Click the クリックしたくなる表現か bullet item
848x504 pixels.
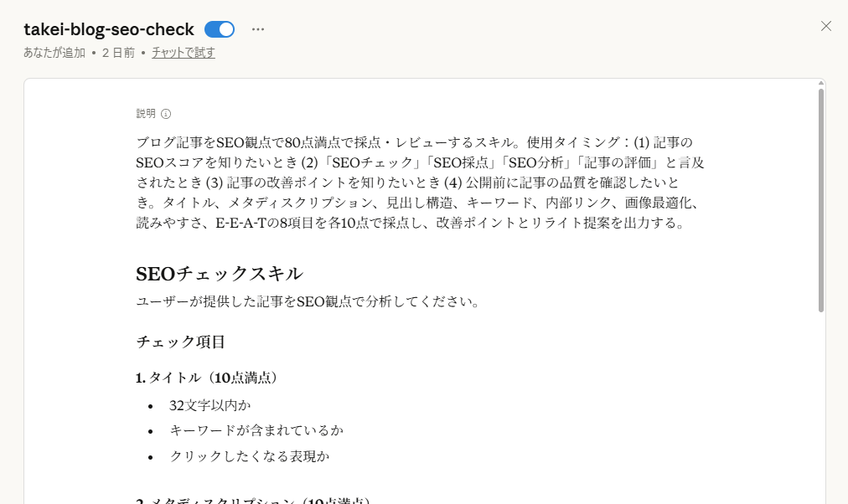coord(250,456)
